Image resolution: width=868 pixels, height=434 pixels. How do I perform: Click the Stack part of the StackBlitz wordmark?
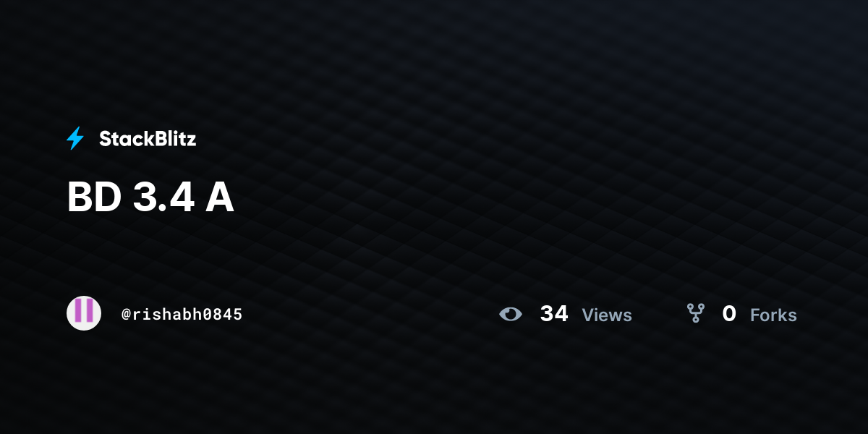point(124,139)
